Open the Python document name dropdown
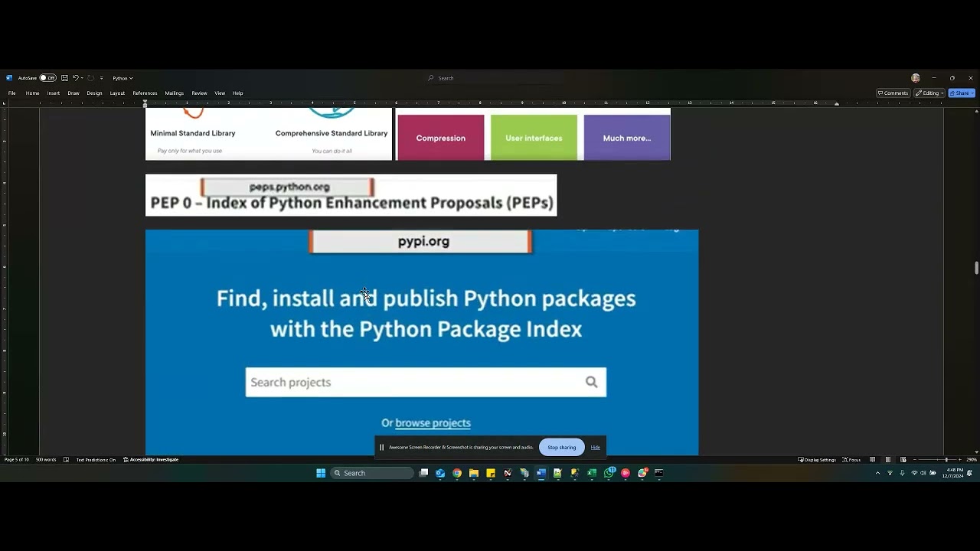The width and height of the screenshot is (980, 551). click(122, 78)
